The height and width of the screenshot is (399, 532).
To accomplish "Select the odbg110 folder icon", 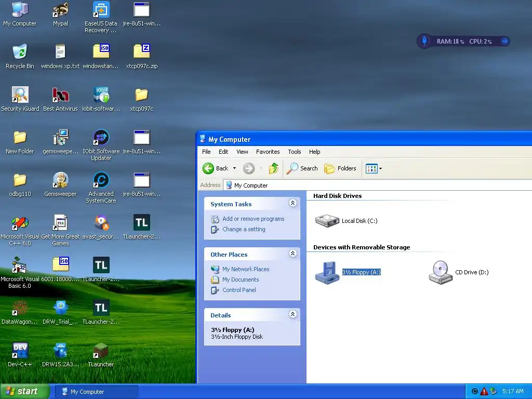I will (20, 180).
